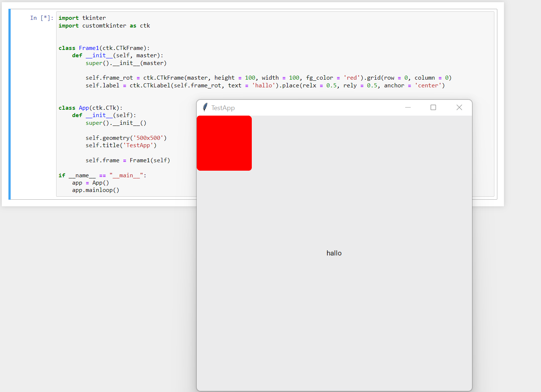This screenshot has height=392, width=541.
Task: Click the "app = App()" line
Action: (91, 183)
